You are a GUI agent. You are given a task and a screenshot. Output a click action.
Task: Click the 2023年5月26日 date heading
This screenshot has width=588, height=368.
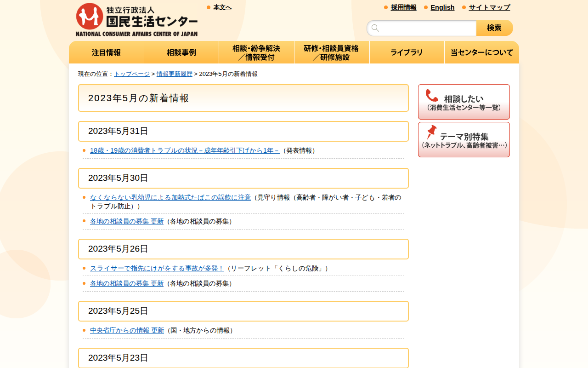click(243, 249)
